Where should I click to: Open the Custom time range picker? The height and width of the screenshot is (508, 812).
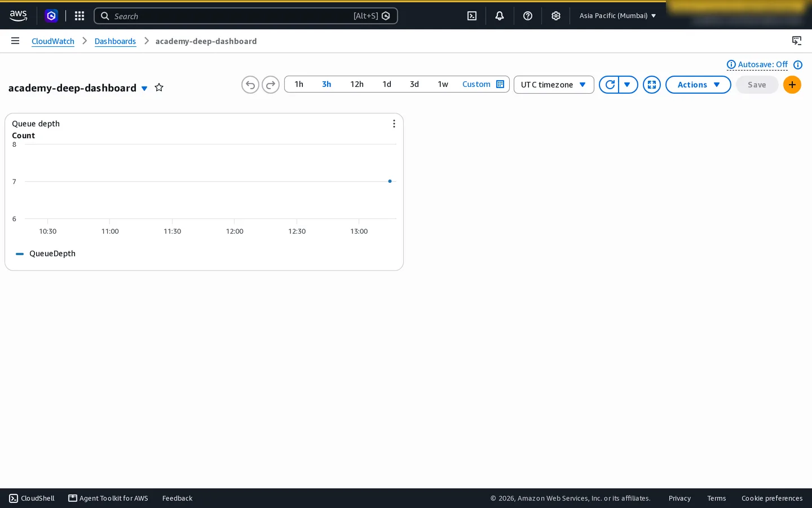pos(483,84)
